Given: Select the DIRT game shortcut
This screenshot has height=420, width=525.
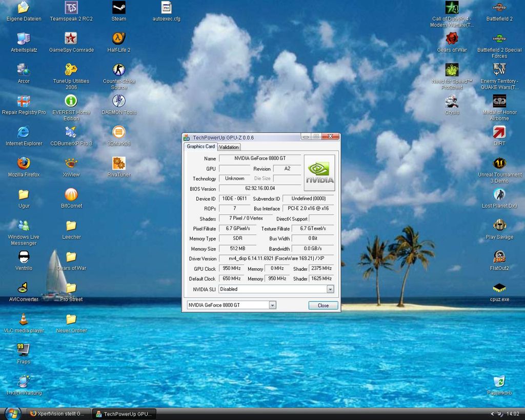Looking at the screenshot, I should click(x=499, y=132).
